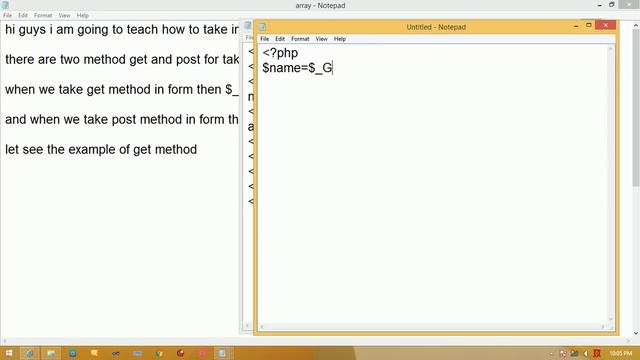Restore down the array Notepad window
640x360 pixels.
coord(611,4)
